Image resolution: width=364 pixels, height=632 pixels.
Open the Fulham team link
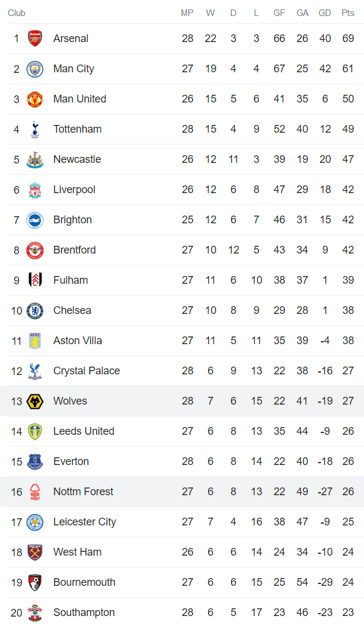point(70,280)
